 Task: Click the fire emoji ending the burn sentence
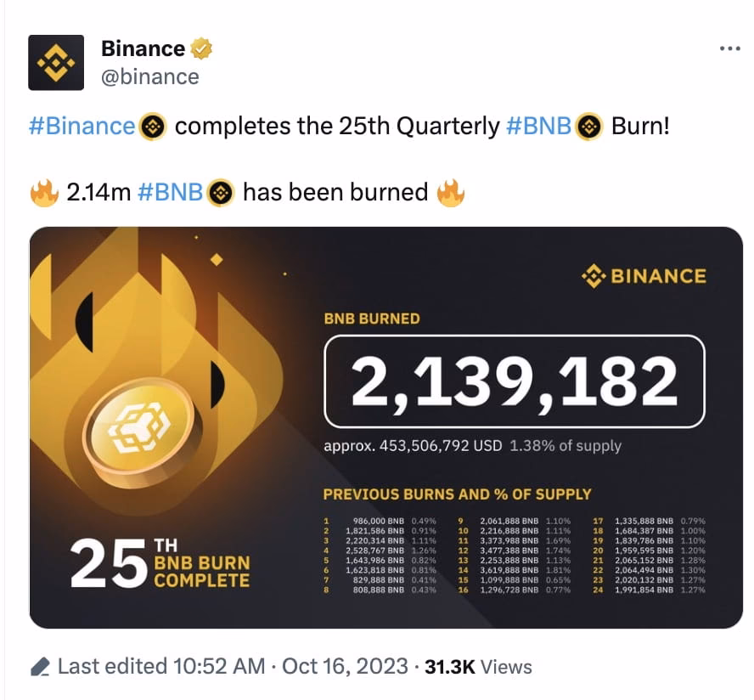pos(451,193)
